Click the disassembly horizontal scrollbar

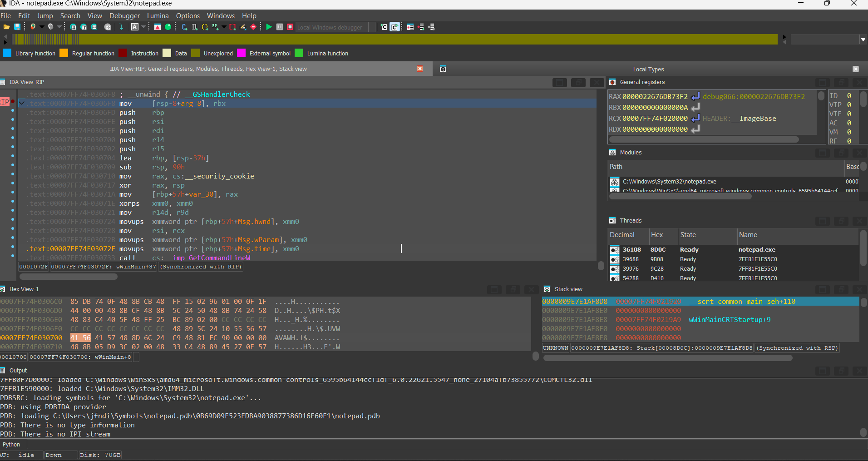click(x=68, y=277)
